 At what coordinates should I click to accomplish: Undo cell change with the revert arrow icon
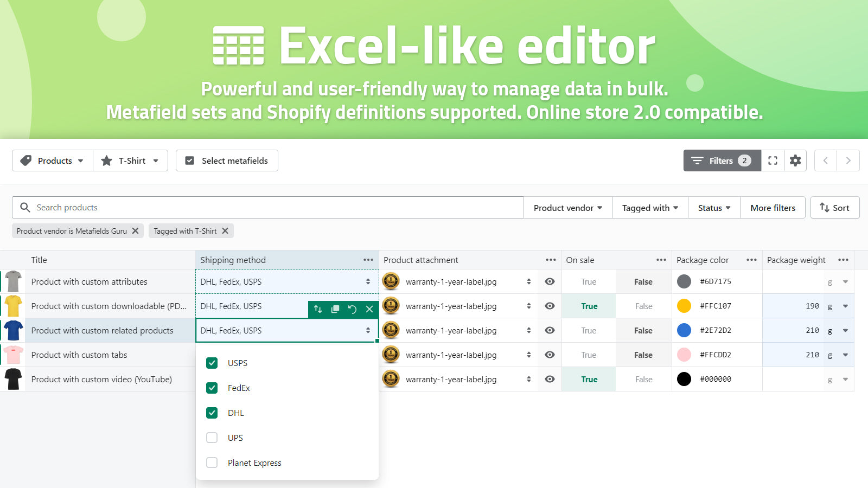coord(352,309)
